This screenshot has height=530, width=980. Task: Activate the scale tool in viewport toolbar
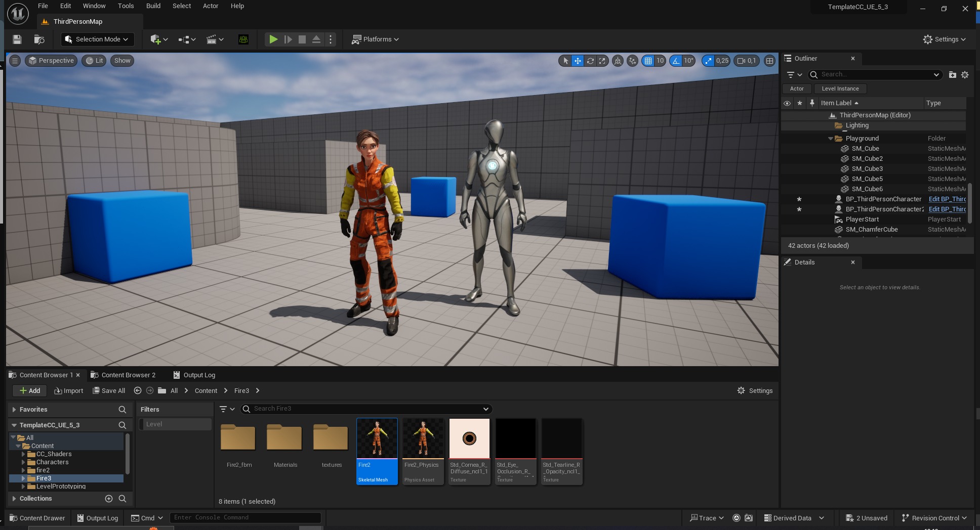pos(602,61)
